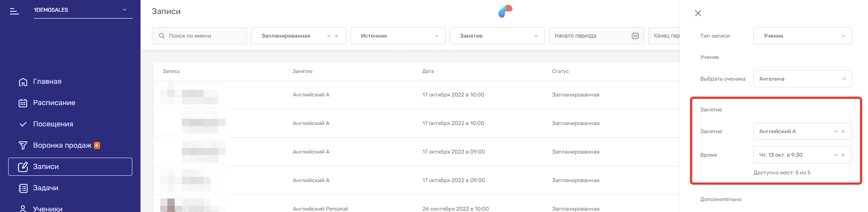Expand the Тип записи dropdown
The height and width of the screenshot is (212, 868).
point(802,36)
